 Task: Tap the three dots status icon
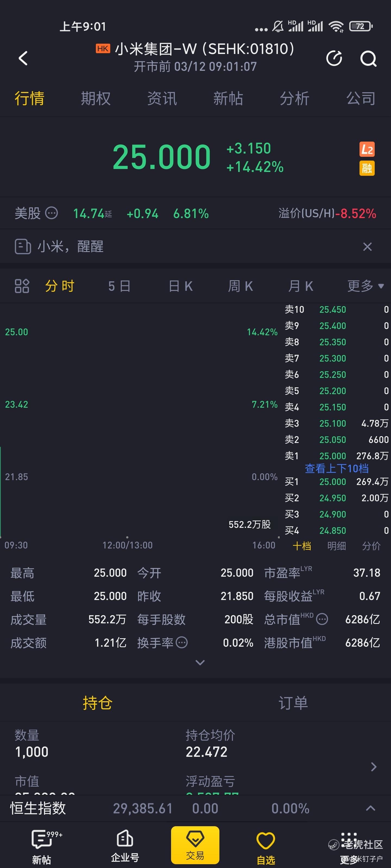pos(261,30)
